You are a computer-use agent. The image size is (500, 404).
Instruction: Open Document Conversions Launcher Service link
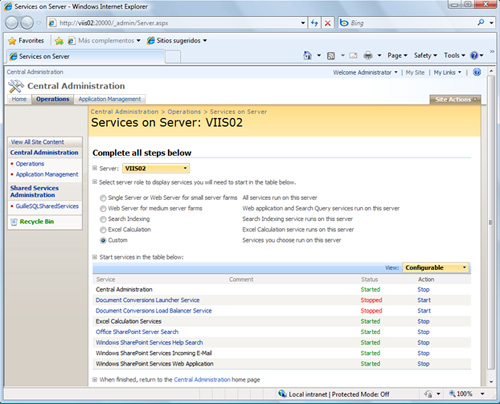pyautogui.click(x=147, y=300)
